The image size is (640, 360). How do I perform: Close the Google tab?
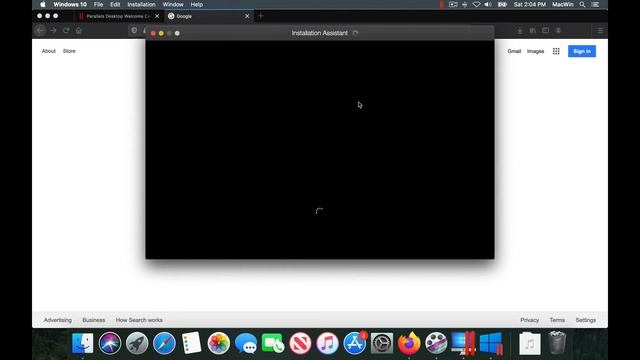(247, 16)
